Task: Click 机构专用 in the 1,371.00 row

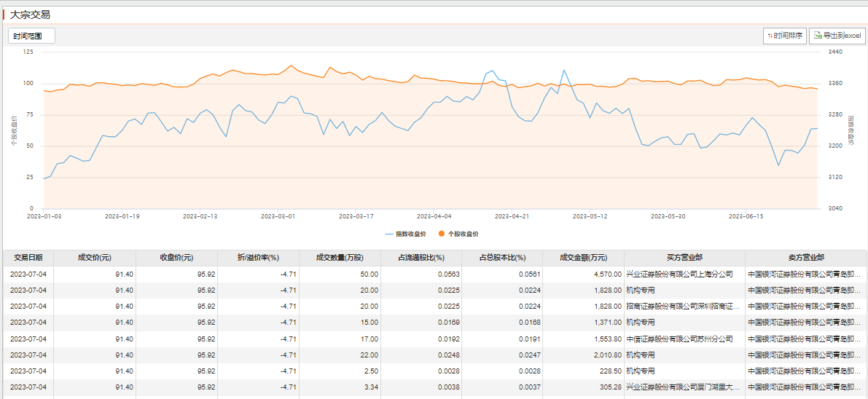Action: (x=640, y=323)
